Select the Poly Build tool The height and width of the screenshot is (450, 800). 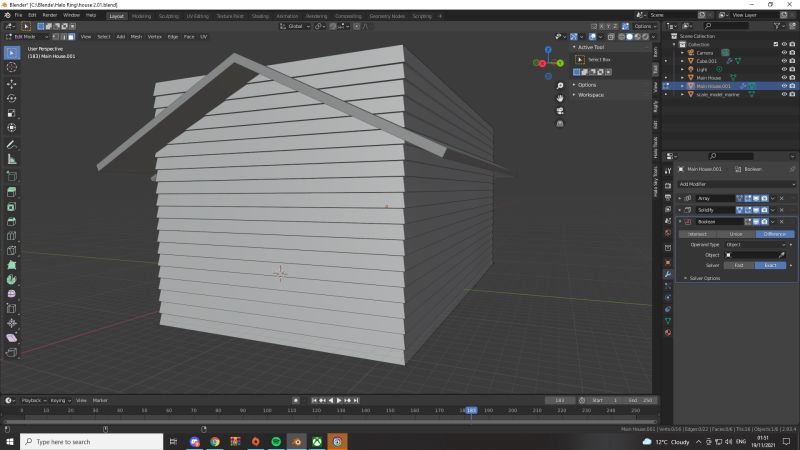[x=12, y=265]
